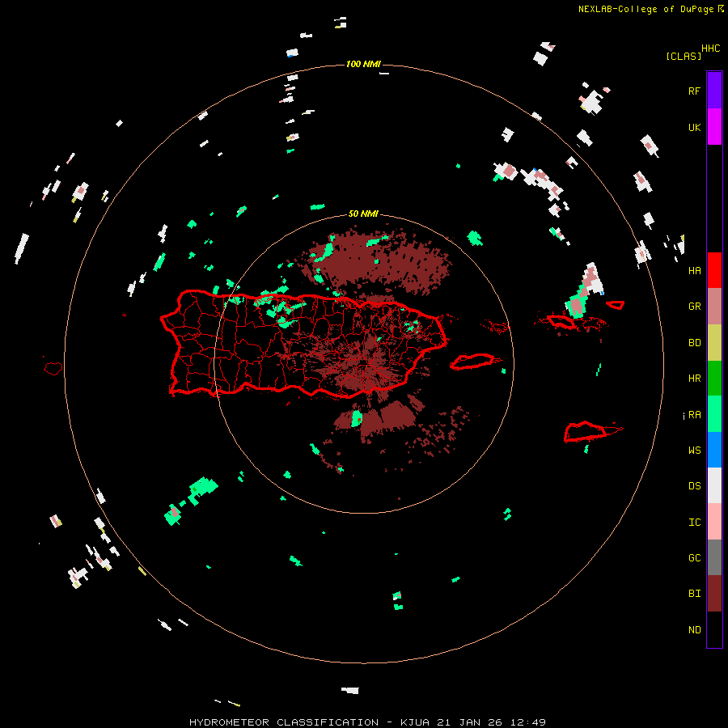This screenshot has width=728, height=728.
Task: Click the UK legend label
Action: pos(694,127)
